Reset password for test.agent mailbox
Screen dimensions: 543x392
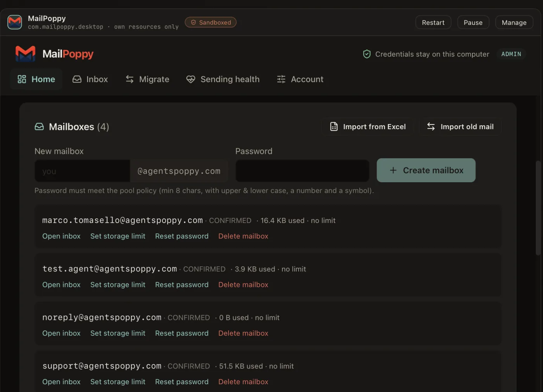182,285
